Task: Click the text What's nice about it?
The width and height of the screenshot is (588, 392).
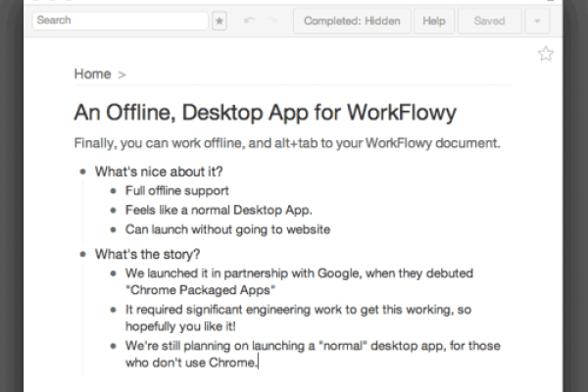Action: [159, 171]
